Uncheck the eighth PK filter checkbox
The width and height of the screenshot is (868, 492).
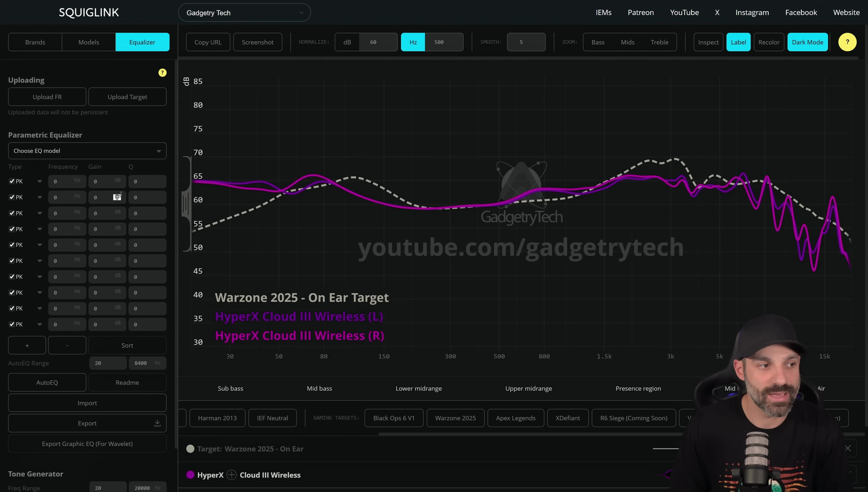(x=12, y=292)
